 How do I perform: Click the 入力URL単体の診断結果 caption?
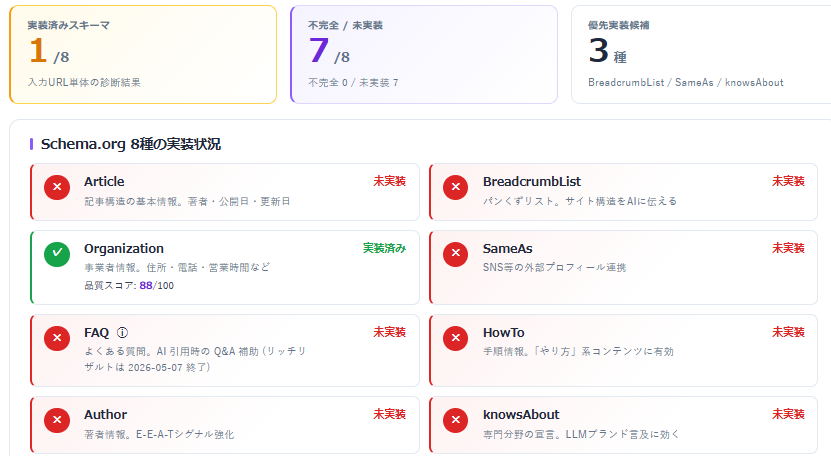coord(84,83)
